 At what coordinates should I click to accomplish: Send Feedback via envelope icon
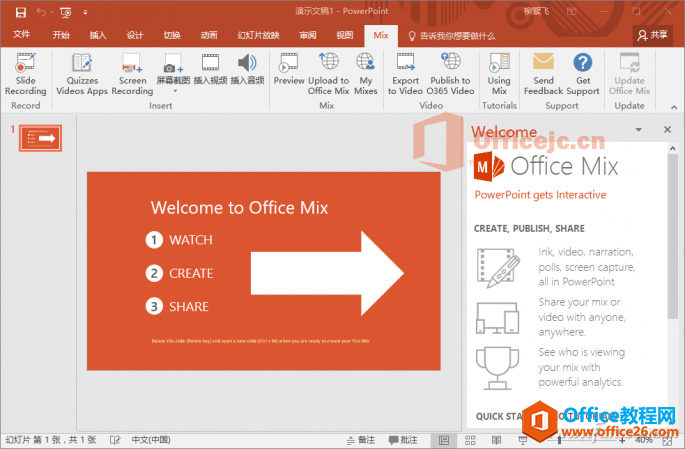pyautogui.click(x=543, y=74)
